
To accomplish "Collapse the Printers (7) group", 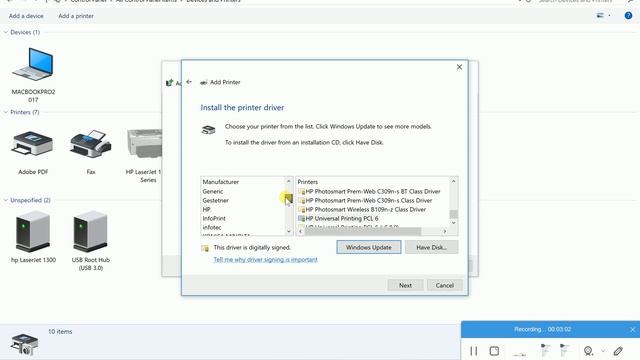I will click(6, 112).
